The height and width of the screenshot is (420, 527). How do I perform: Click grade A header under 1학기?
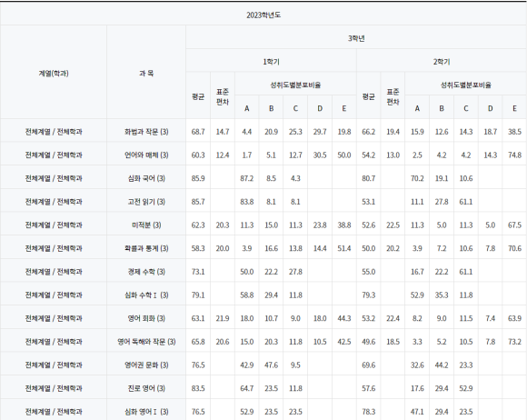(x=247, y=108)
